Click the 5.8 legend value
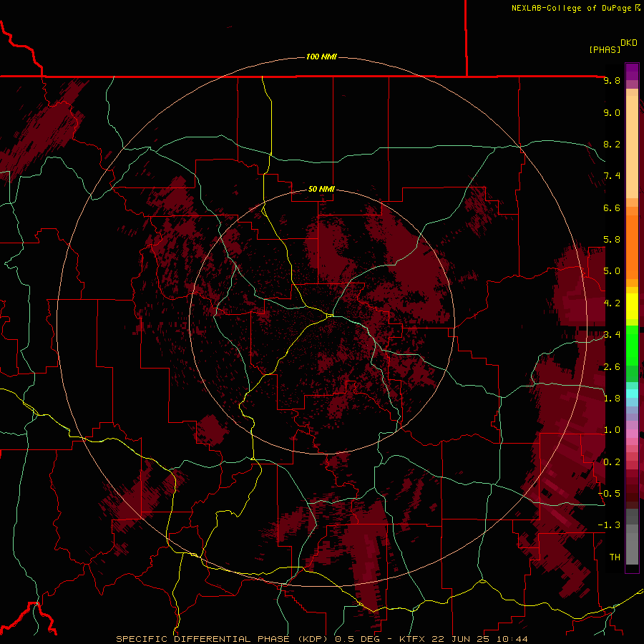 (612, 240)
